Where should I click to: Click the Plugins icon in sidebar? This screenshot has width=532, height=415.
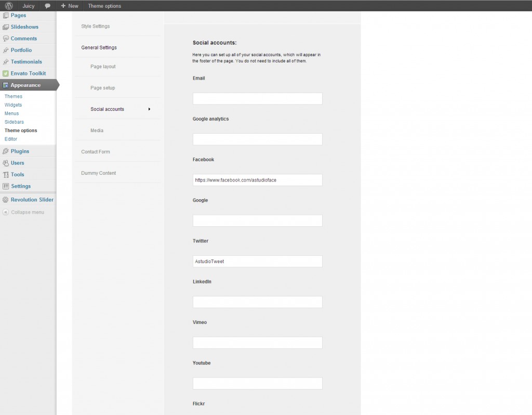tap(6, 151)
